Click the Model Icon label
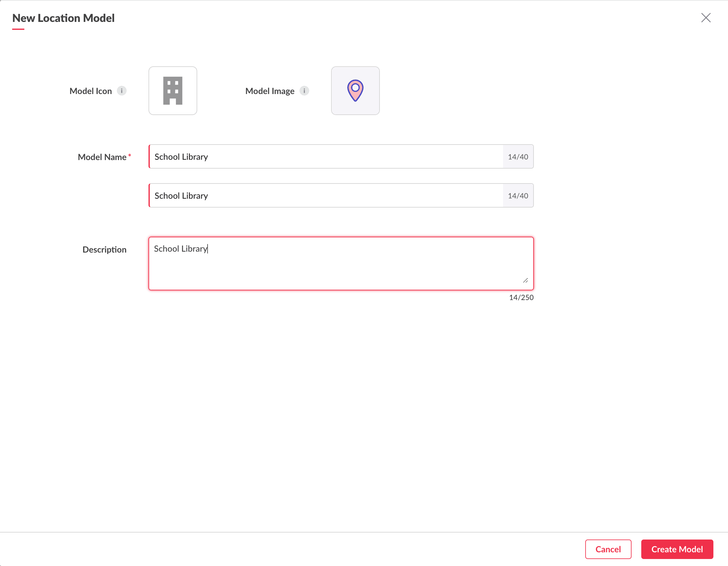 [x=91, y=91]
